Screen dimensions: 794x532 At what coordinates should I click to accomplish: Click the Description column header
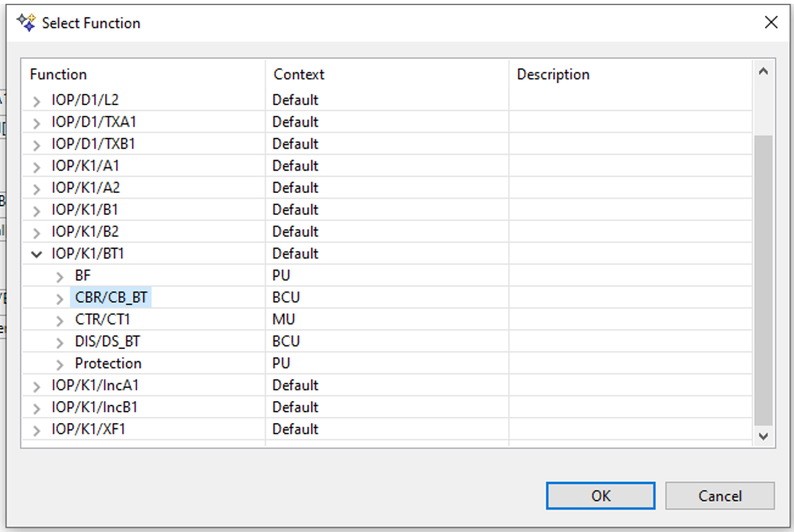(x=553, y=75)
